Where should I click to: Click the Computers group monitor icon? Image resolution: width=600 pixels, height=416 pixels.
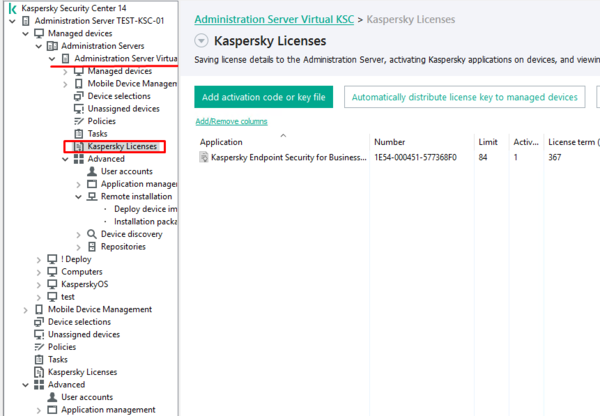point(52,272)
